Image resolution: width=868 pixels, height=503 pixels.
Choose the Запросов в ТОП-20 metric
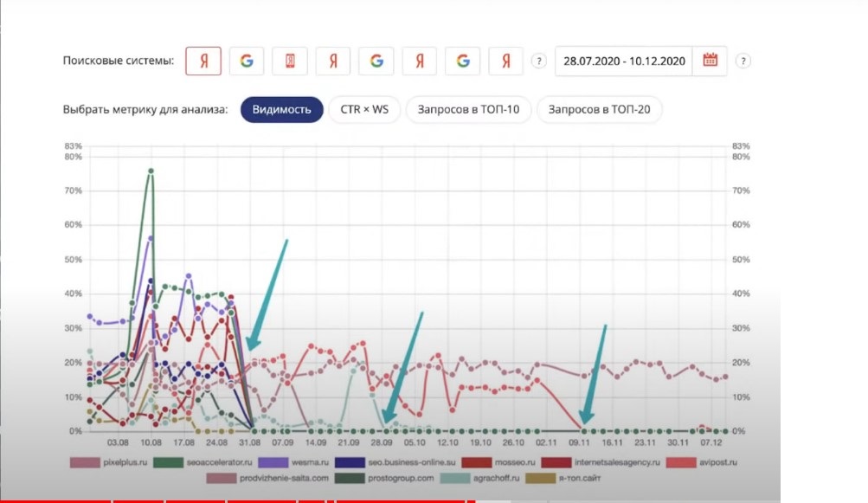600,110
